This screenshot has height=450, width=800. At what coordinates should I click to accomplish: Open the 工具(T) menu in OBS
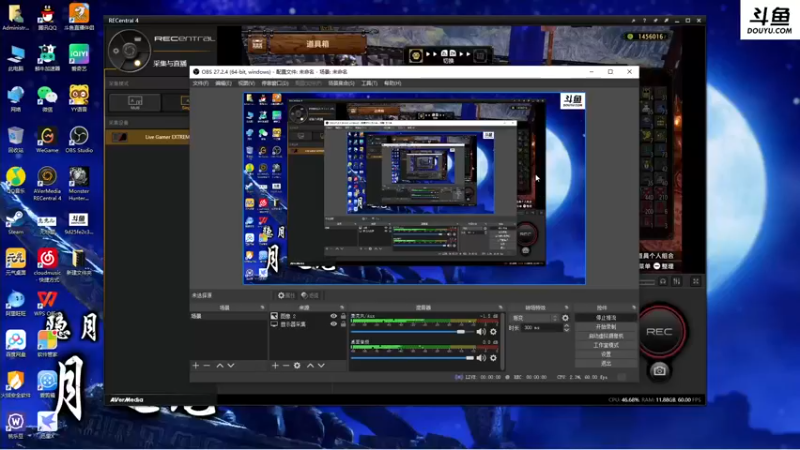(369, 83)
